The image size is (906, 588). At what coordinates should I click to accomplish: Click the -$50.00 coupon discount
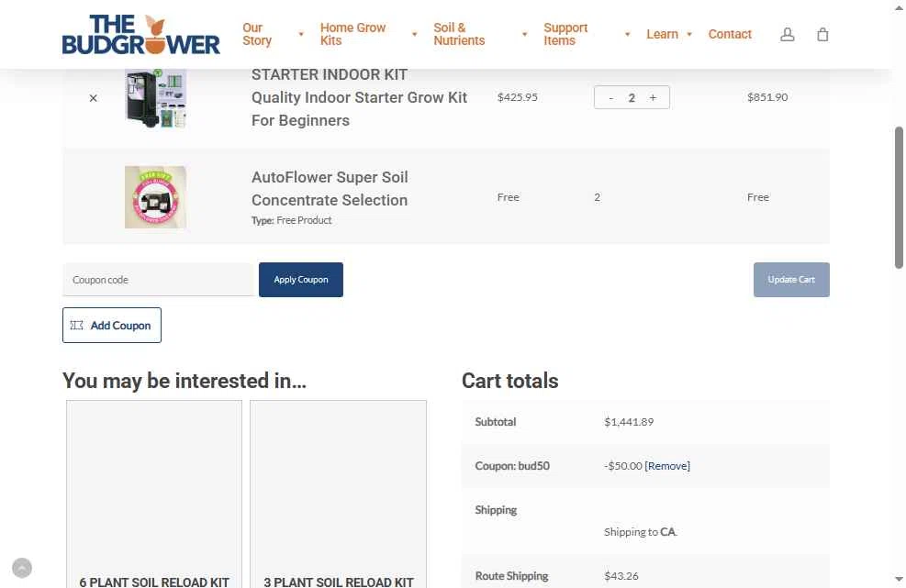click(x=623, y=466)
